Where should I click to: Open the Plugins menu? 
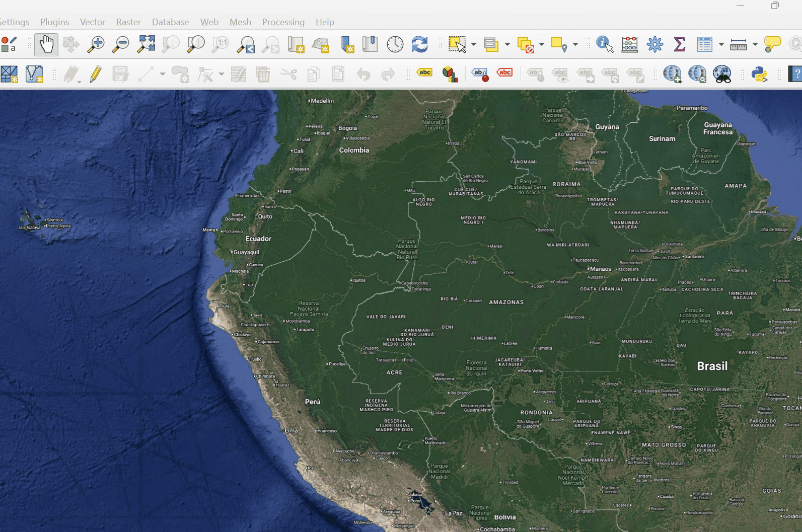pos(55,22)
